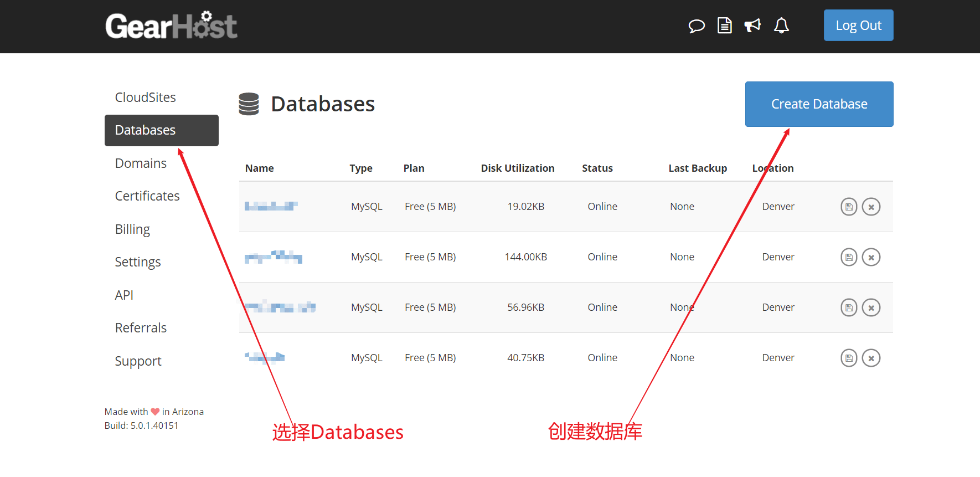Open the chat speech bubble icon
980x477 pixels.
coord(696,26)
